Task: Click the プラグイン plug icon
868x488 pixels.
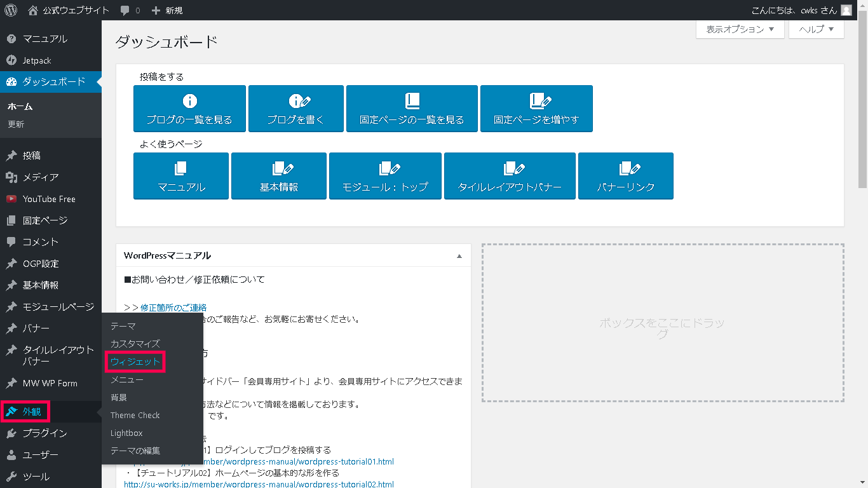Action: point(11,433)
